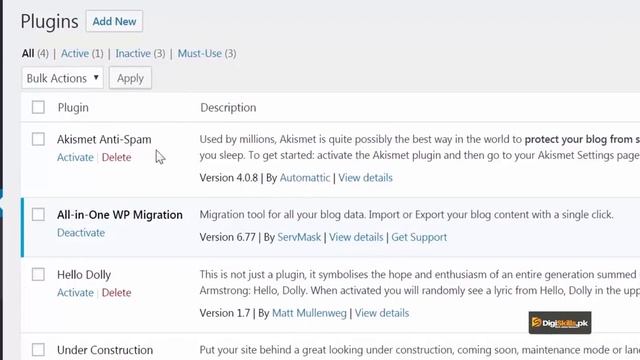The width and height of the screenshot is (640, 360).
Task: Deactivate All-in-One WP Migration plugin
Action: [81, 233]
